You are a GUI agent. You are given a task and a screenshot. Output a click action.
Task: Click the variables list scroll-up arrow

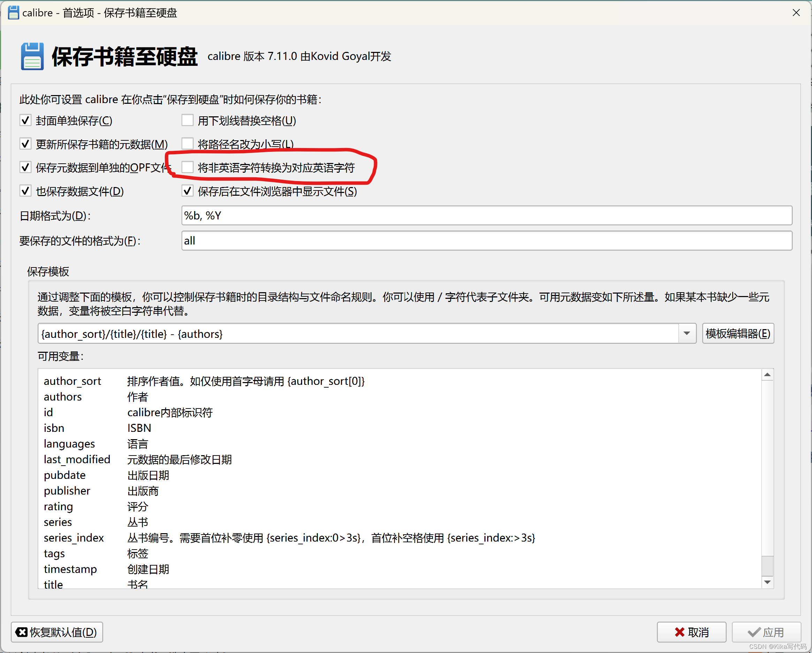767,374
